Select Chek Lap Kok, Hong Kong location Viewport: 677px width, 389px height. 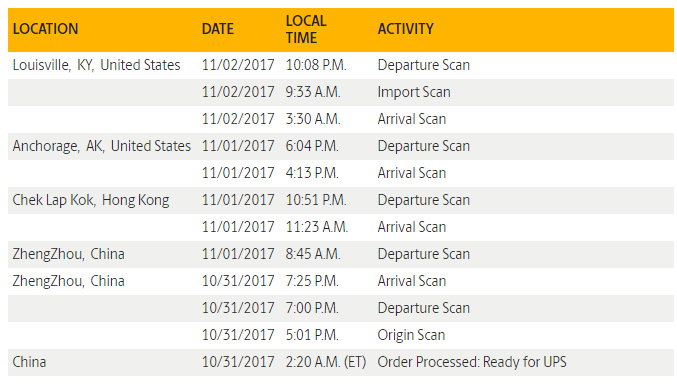[x=91, y=200]
